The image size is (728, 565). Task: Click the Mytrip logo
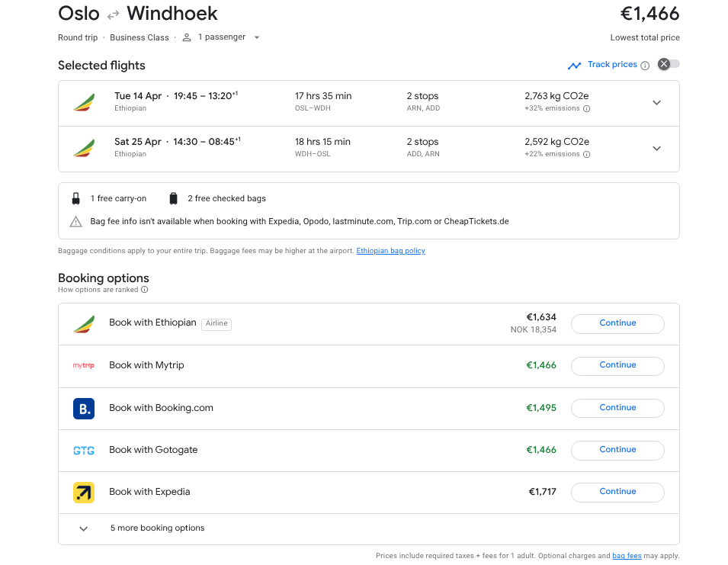[84, 365]
